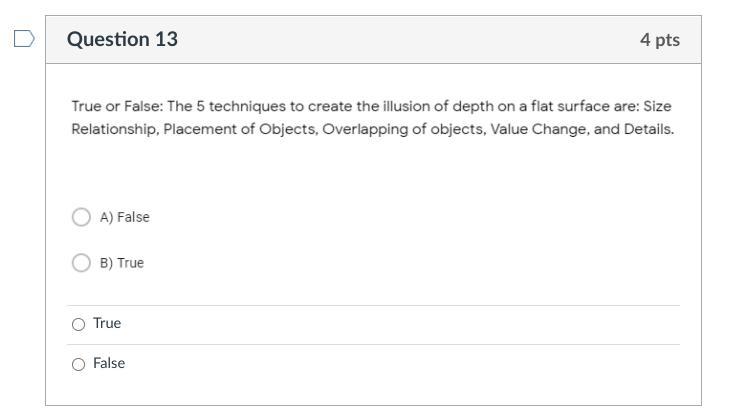
Task: Click the 'B) True' answer label text
Action: [x=121, y=263]
